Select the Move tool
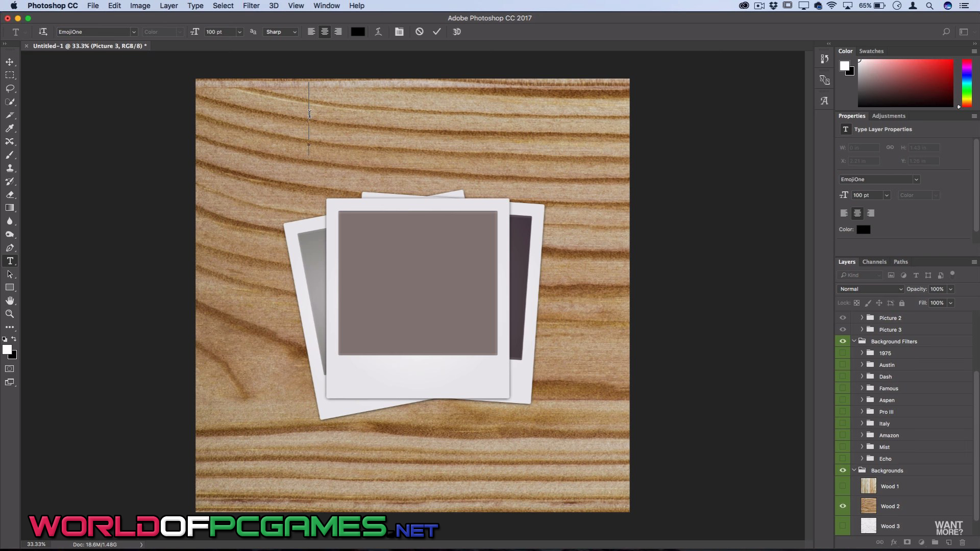This screenshot has width=980, height=551. 10,62
